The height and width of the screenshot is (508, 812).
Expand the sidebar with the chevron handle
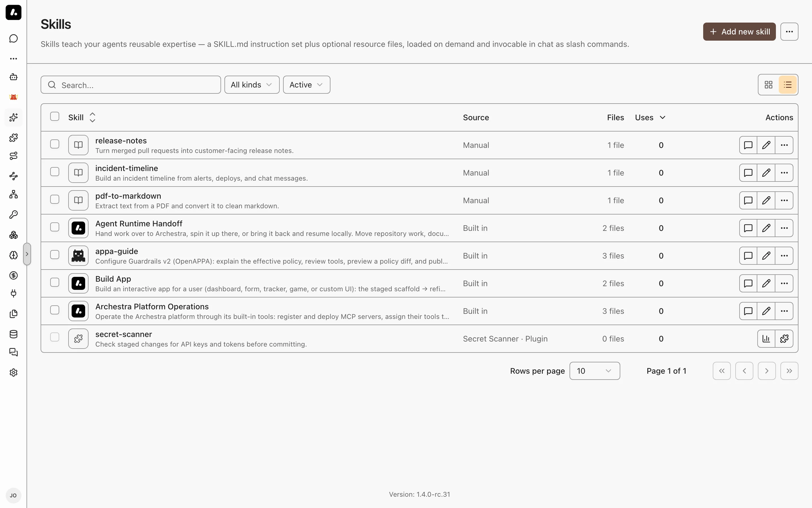(x=27, y=254)
